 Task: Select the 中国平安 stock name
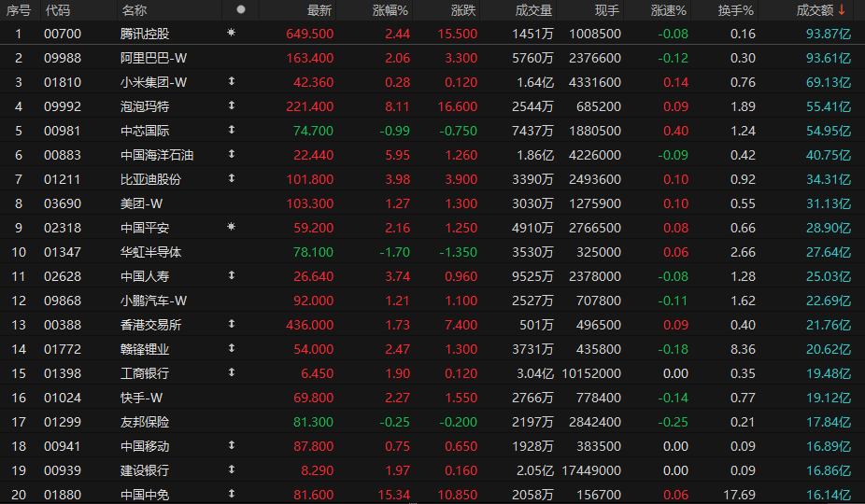[145, 228]
